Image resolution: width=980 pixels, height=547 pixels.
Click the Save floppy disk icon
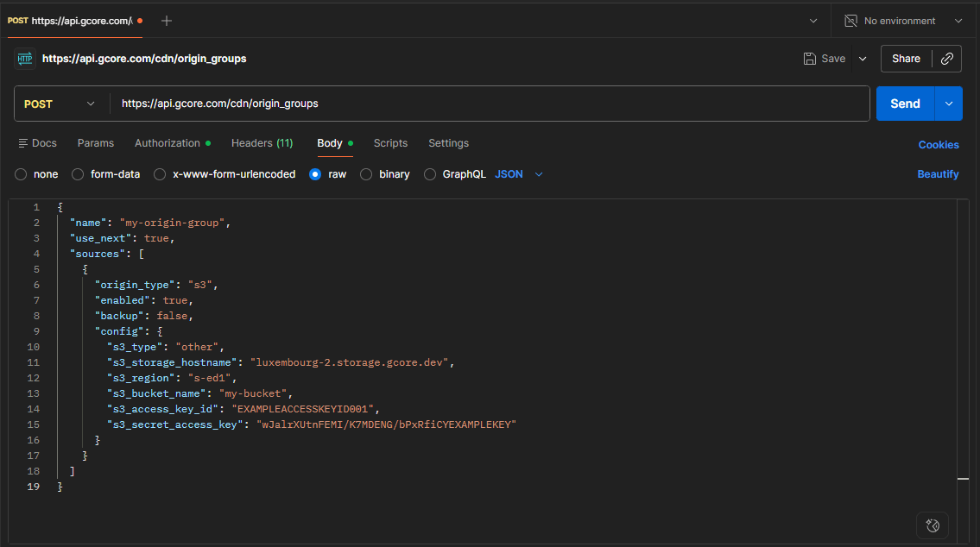809,59
